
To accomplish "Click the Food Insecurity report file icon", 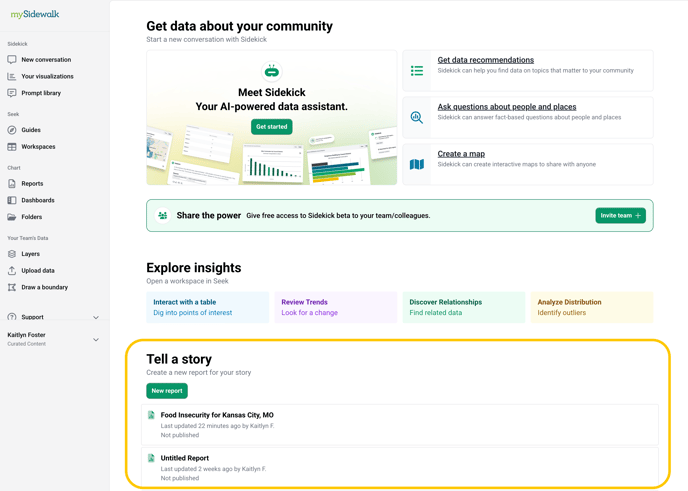I will (x=151, y=415).
